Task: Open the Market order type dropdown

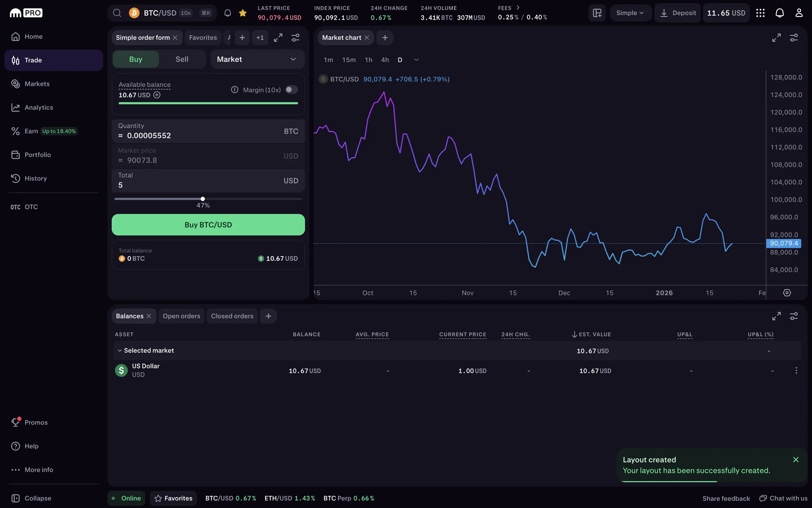Action: tap(257, 59)
